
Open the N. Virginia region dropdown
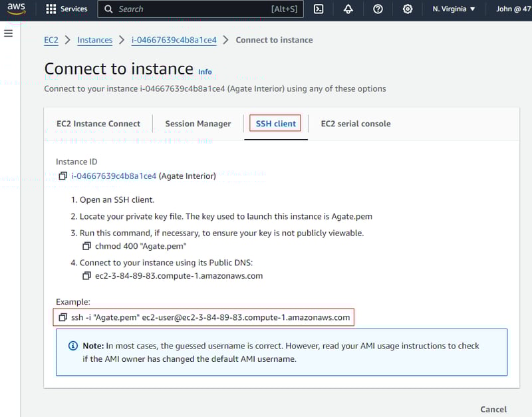(x=454, y=9)
